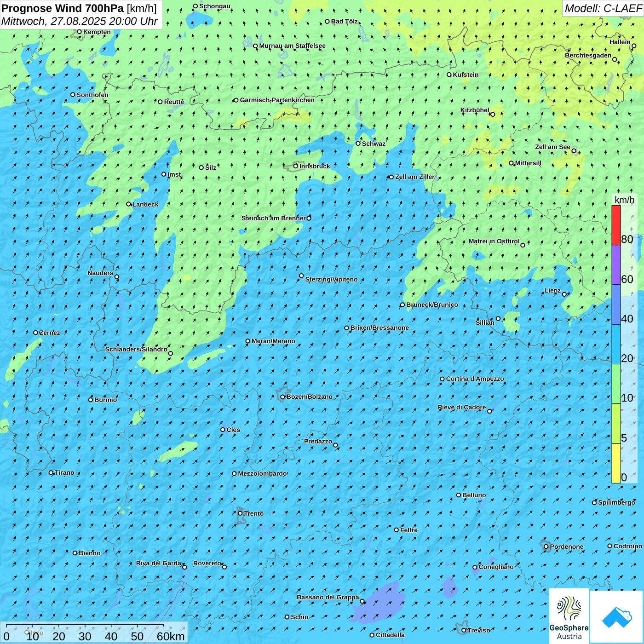Screen dimensions: 644x644
Task: Click the 'Mittersill' label
Action: click(x=528, y=163)
